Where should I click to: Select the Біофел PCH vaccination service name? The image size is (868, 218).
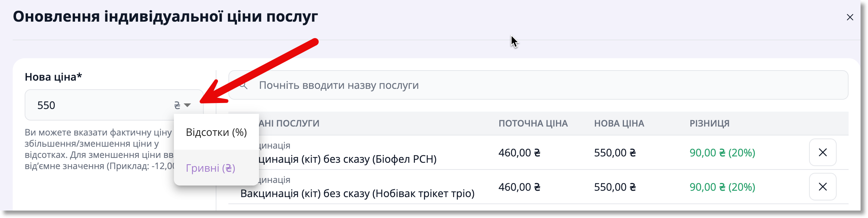(x=347, y=159)
